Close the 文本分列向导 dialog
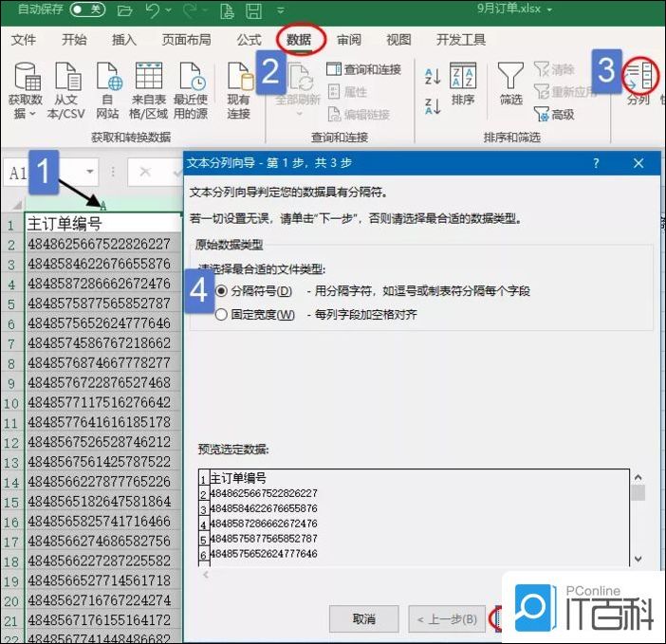The image size is (666, 644). pos(638,163)
